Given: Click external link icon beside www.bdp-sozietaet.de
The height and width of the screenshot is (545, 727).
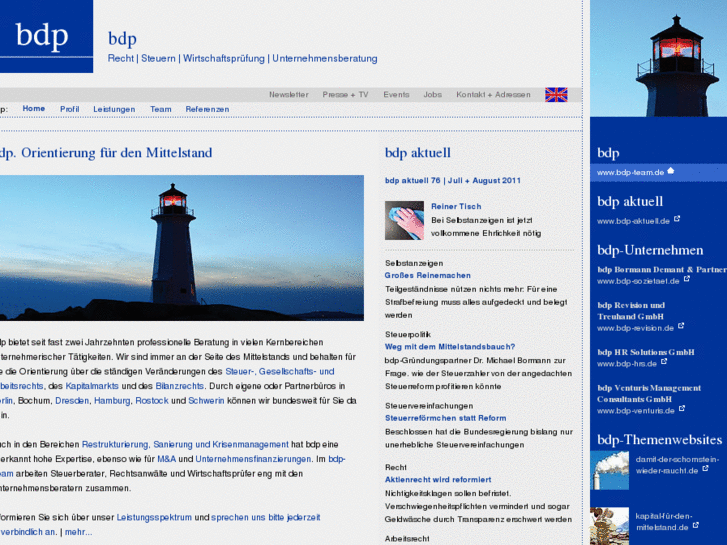Looking at the screenshot, I should 687,279.
